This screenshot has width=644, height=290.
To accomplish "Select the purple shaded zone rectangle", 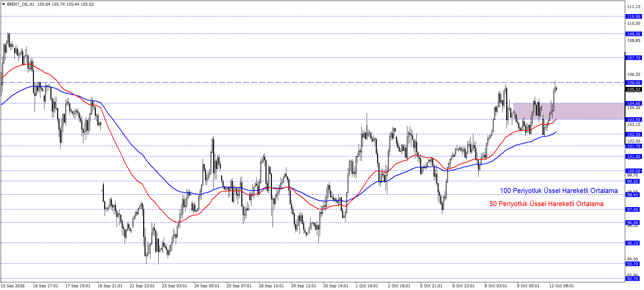I will pyautogui.click(x=569, y=111).
